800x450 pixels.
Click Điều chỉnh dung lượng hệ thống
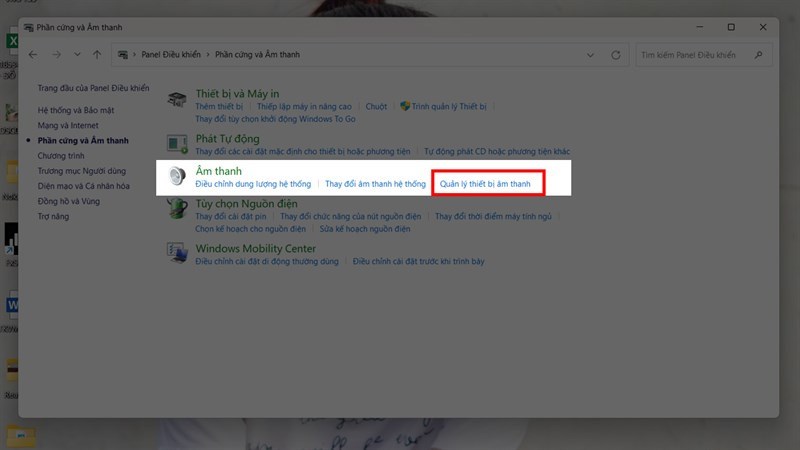pyautogui.click(x=254, y=184)
